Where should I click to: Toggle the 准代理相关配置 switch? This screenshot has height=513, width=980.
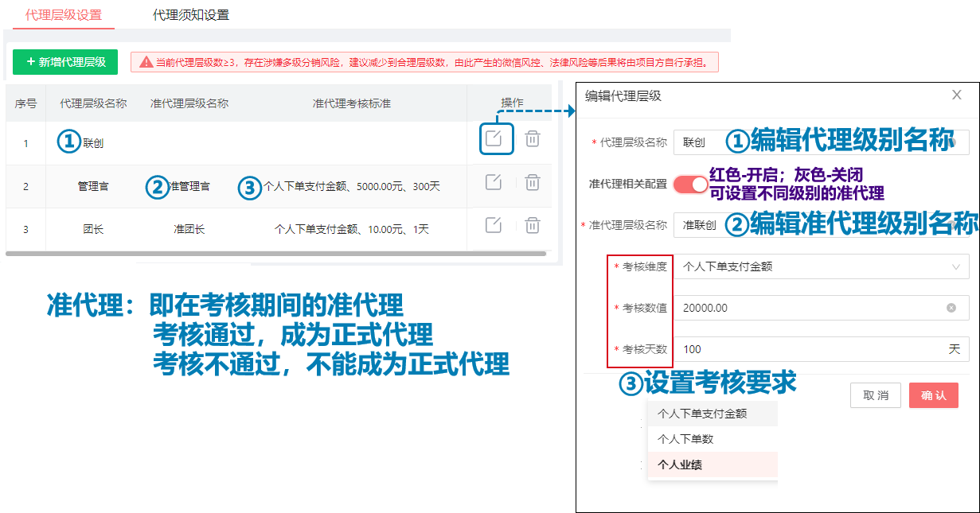(x=690, y=184)
